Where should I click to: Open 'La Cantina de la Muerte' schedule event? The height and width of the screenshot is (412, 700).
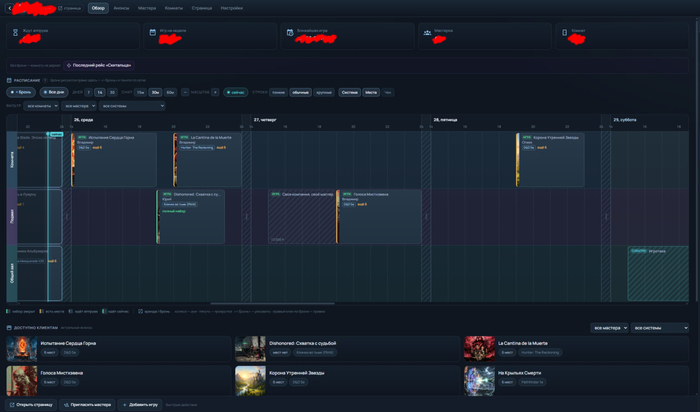coord(208,159)
